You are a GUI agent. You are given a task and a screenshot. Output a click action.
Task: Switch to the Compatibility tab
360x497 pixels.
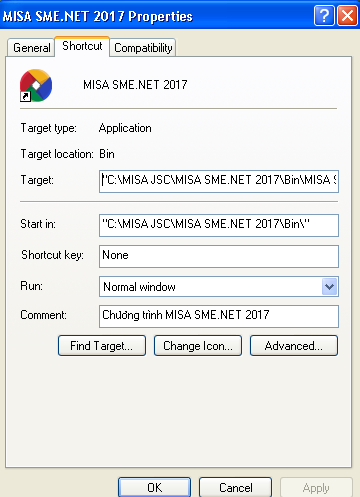tap(143, 48)
